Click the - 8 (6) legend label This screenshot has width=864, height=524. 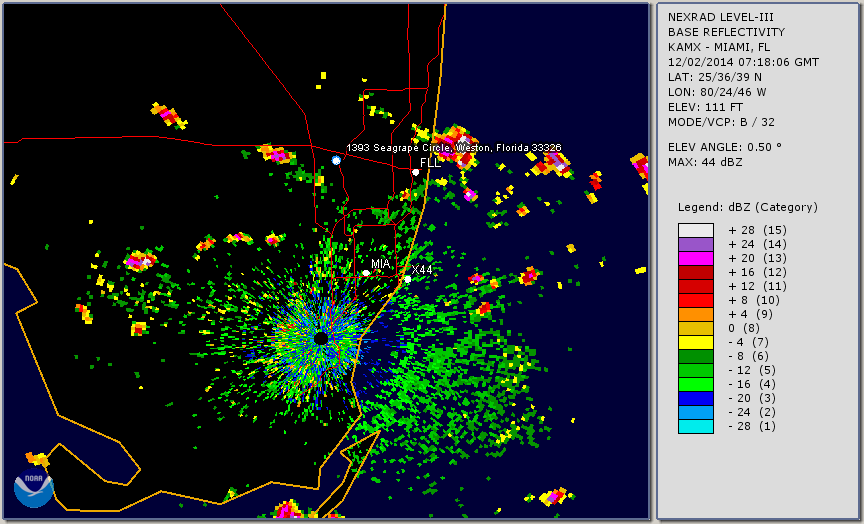pyautogui.click(x=748, y=356)
